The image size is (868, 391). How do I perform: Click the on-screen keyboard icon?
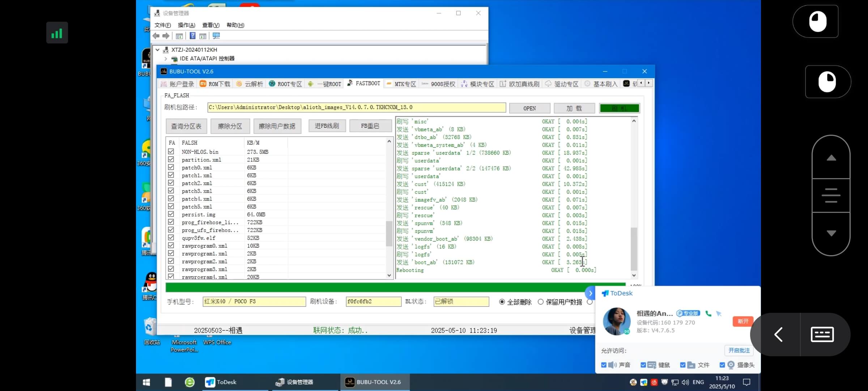[x=822, y=334]
